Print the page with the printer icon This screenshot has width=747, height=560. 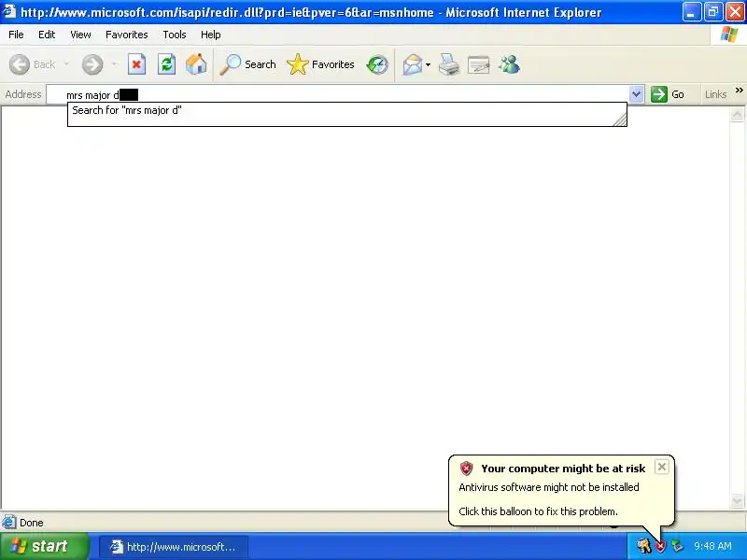pos(449,64)
